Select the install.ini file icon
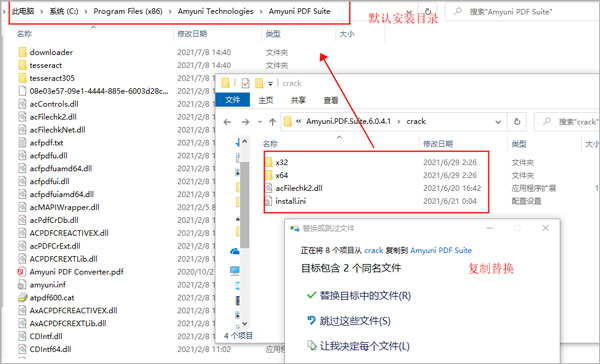Viewport: 600px width, 364px height. click(x=269, y=201)
